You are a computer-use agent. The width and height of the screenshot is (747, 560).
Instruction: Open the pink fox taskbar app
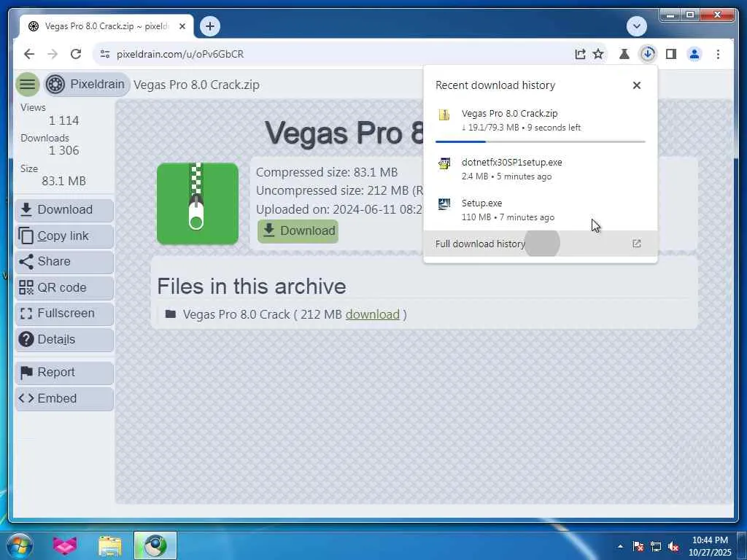[x=65, y=545]
